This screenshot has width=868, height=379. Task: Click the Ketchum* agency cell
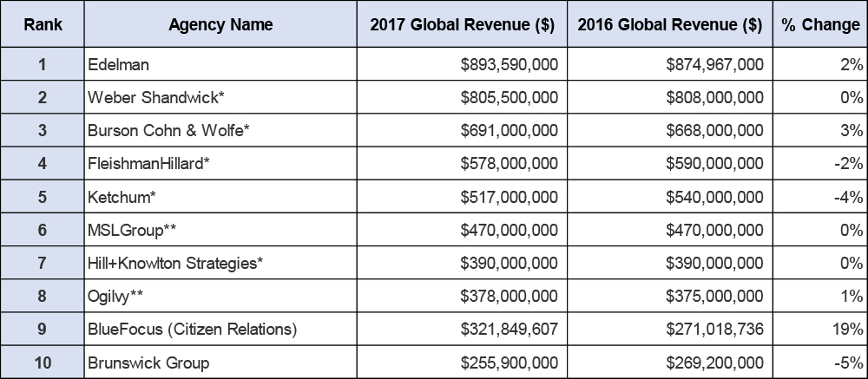pos(122,197)
